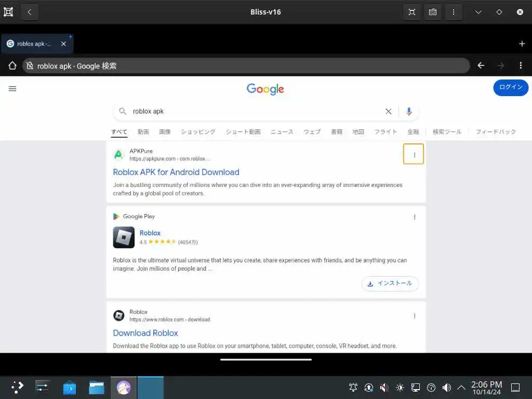Click the muted microphone tray icon

click(x=384, y=388)
